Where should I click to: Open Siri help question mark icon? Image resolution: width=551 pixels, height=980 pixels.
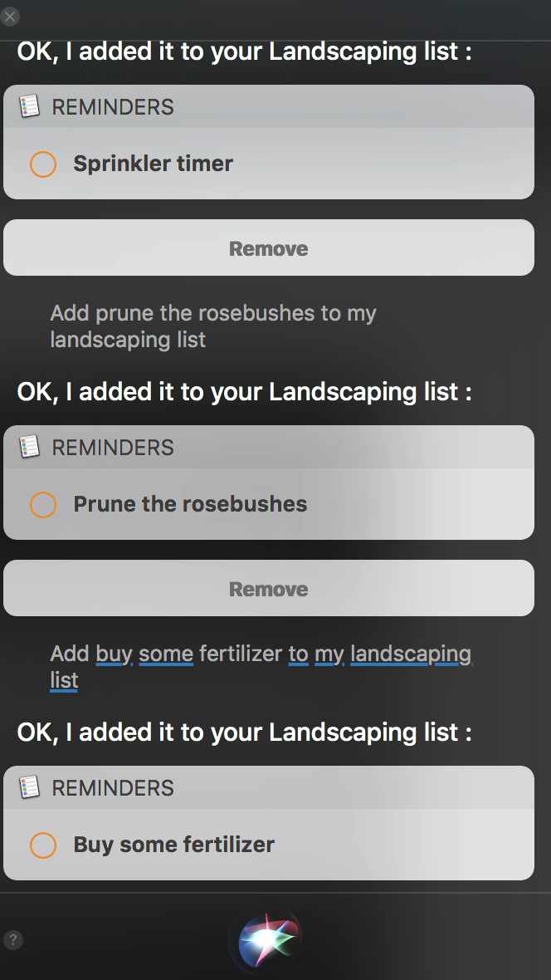pyautogui.click(x=13, y=940)
